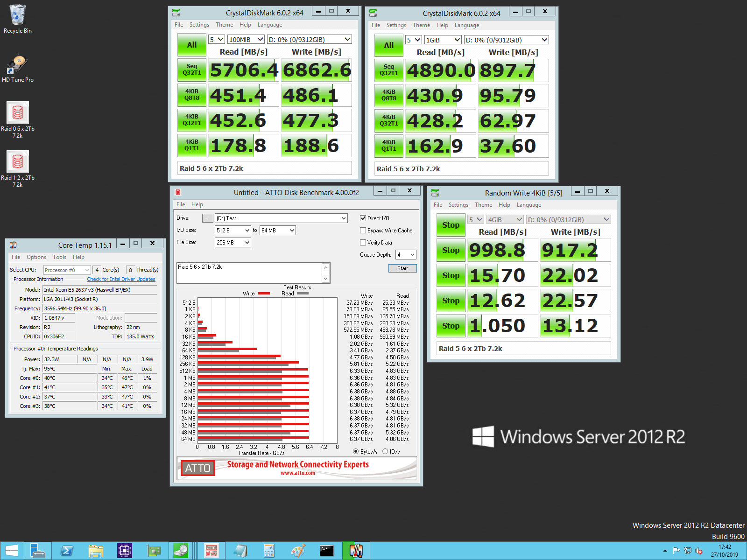Switch to CrystalDiskMark on the taskbar

click(x=181, y=551)
